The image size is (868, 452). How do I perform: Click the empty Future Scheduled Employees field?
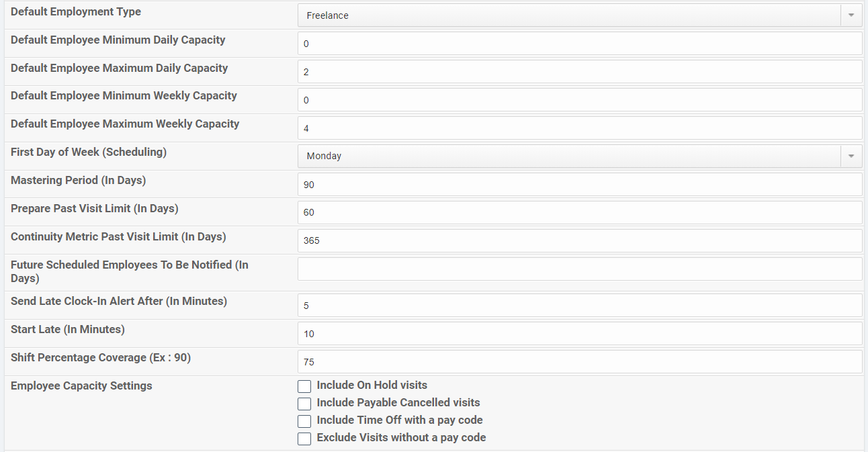coord(579,269)
